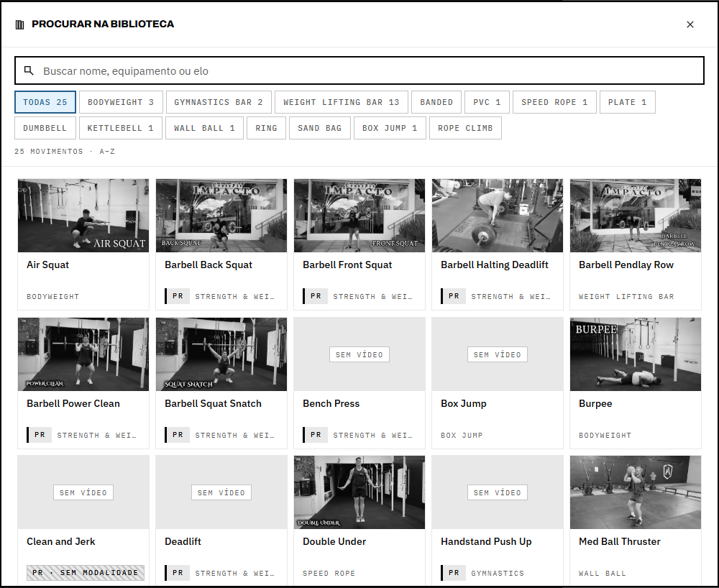This screenshot has width=719, height=588.
Task: Choose the SPEED ROPE 1 filter chip
Action: [554, 102]
